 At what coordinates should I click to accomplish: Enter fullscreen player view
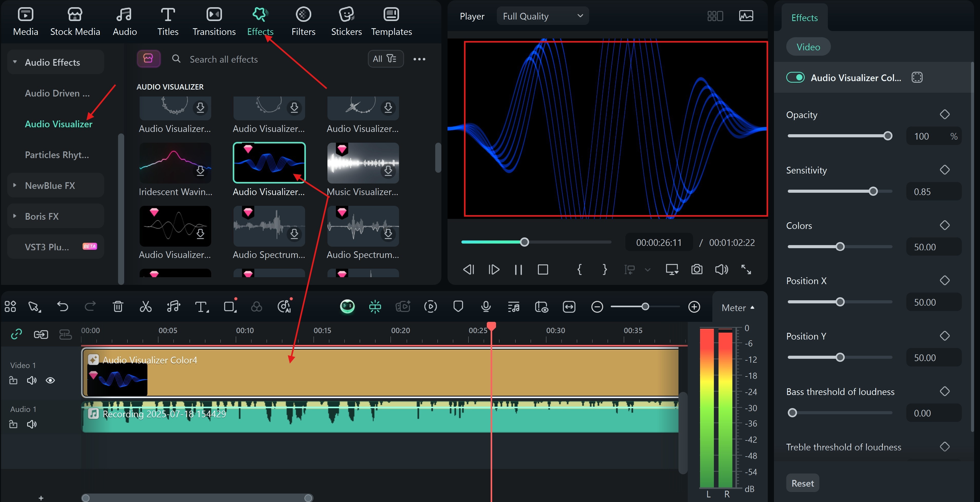coord(746,269)
